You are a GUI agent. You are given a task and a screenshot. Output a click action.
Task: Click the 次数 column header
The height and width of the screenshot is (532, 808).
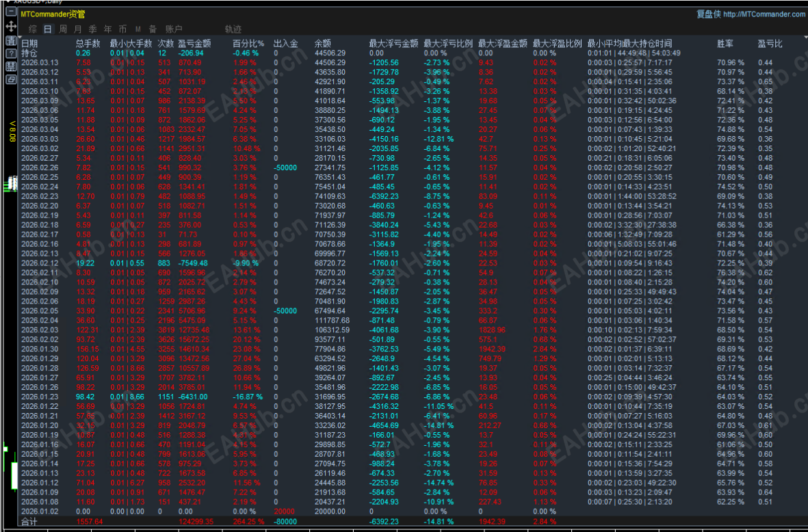(166, 43)
